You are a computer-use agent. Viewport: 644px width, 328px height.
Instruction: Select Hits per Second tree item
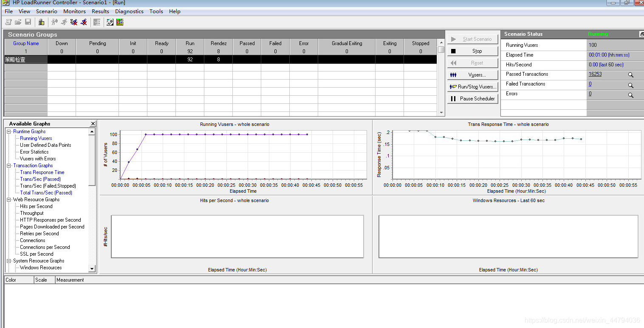coord(36,206)
